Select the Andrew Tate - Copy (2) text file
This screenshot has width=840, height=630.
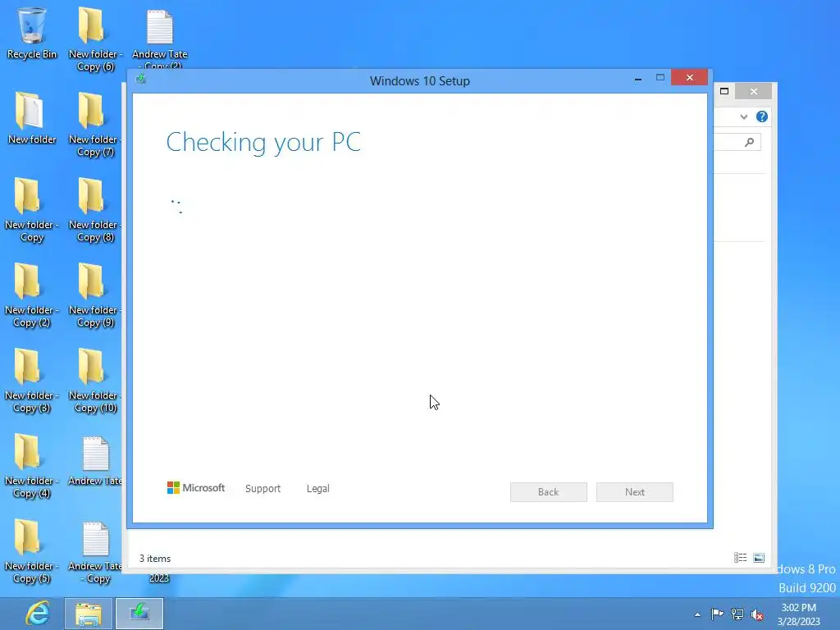[x=159, y=39]
